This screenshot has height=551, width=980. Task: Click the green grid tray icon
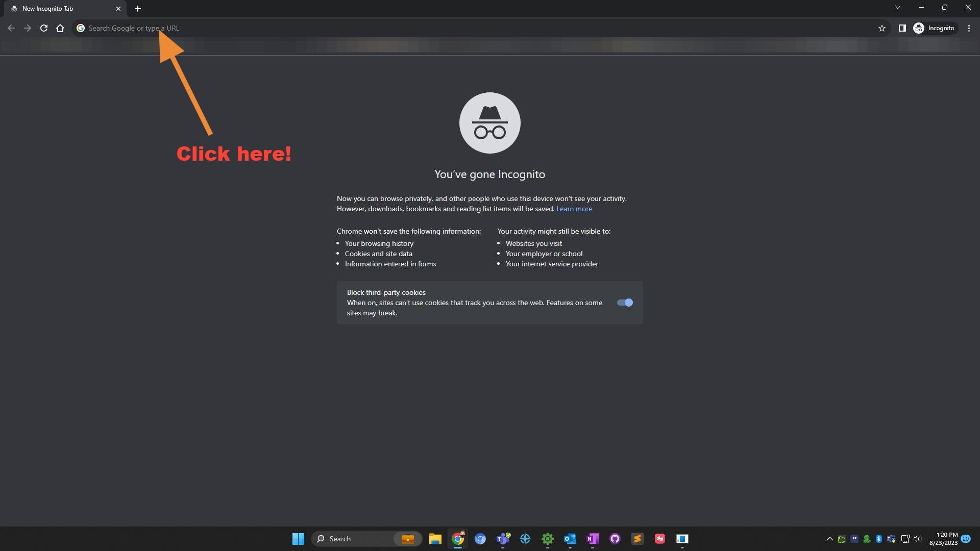pos(842,539)
